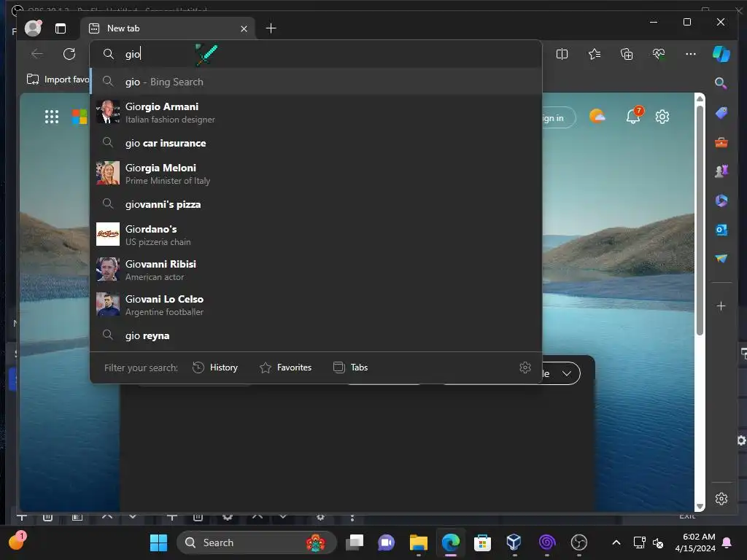Viewport: 747px width, 560px height.
Task: Select the Giorgia Meloni suggestion
Action: coord(315,174)
